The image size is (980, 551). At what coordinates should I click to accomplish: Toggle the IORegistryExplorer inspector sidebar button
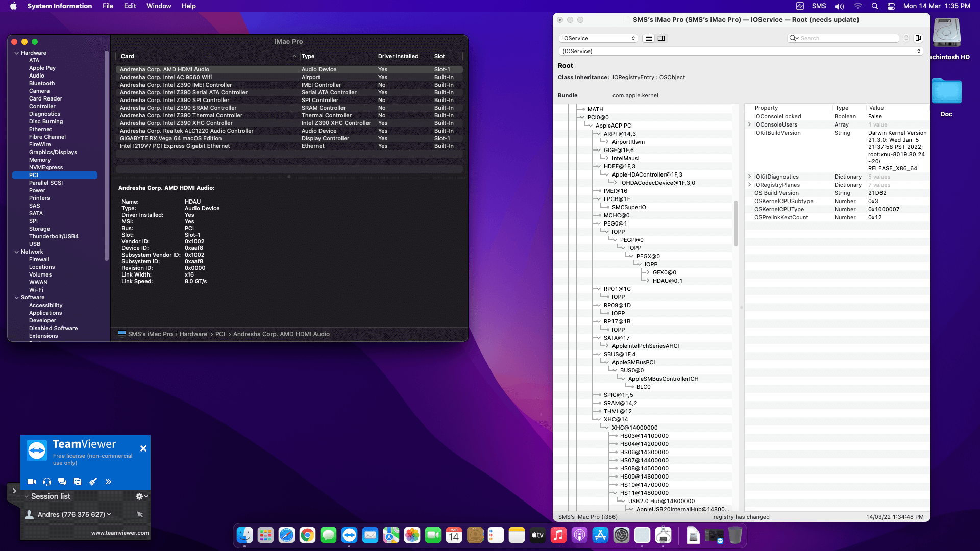(918, 38)
